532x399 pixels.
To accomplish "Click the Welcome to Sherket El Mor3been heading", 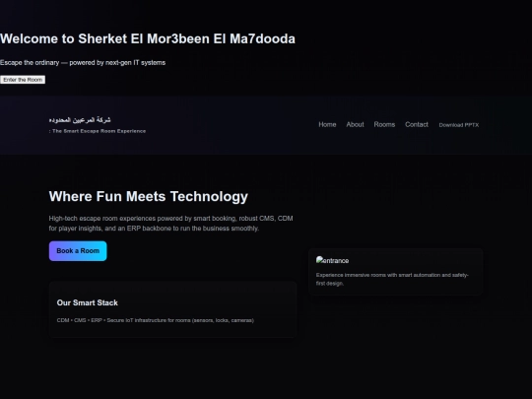I will click(148, 38).
